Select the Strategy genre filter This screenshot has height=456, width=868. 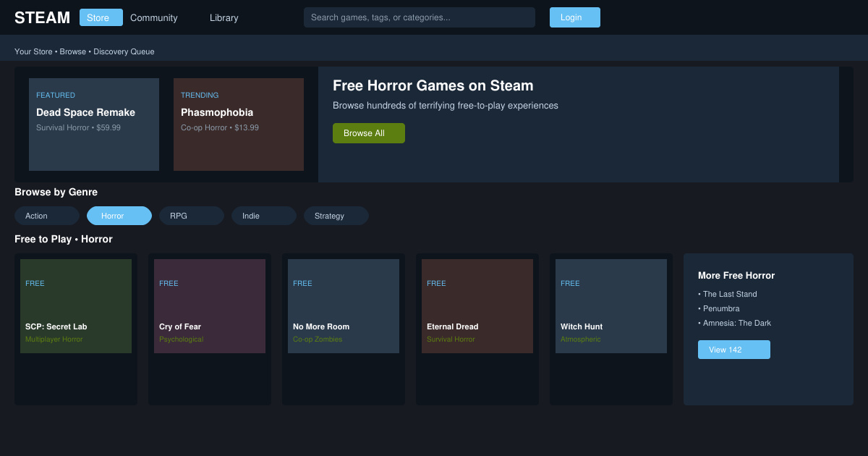pyautogui.click(x=336, y=216)
